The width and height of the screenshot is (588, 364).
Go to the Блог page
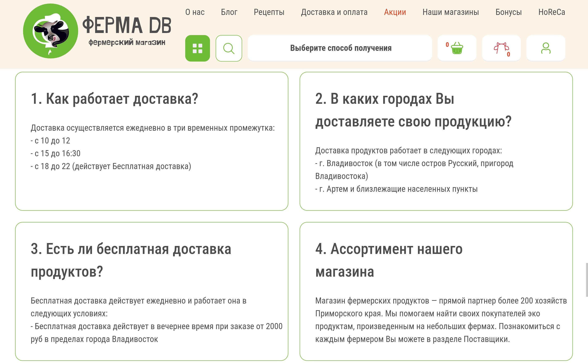click(229, 12)
